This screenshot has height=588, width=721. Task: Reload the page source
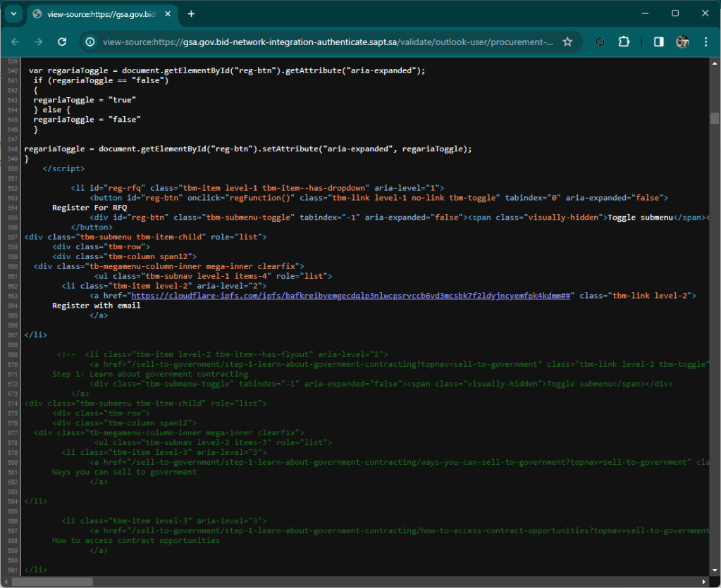coord(62,42)
